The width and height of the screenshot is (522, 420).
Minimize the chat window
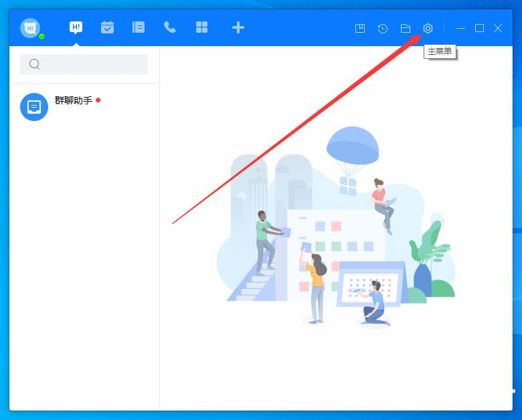[x=460, y=29]
